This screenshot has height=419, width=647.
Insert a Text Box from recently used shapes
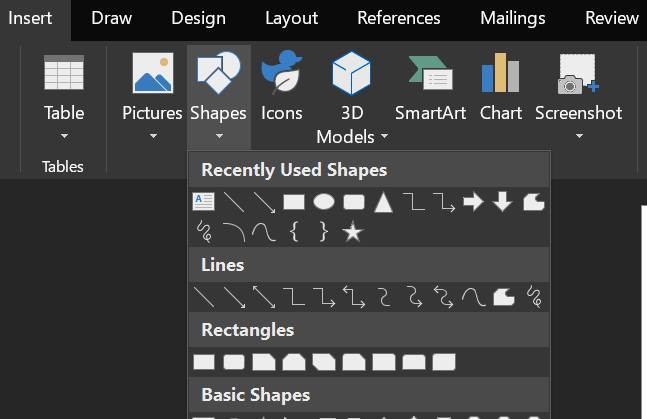click(203, 202)
